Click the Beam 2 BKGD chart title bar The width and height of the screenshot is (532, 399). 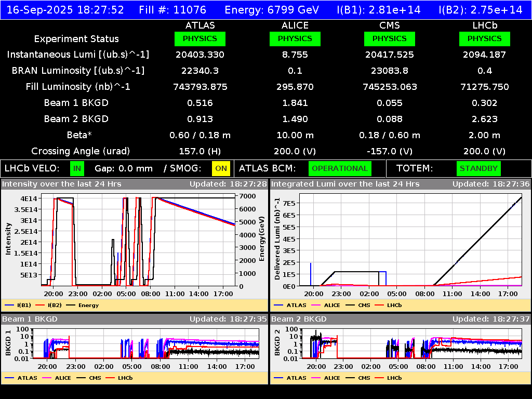(401, 319)
